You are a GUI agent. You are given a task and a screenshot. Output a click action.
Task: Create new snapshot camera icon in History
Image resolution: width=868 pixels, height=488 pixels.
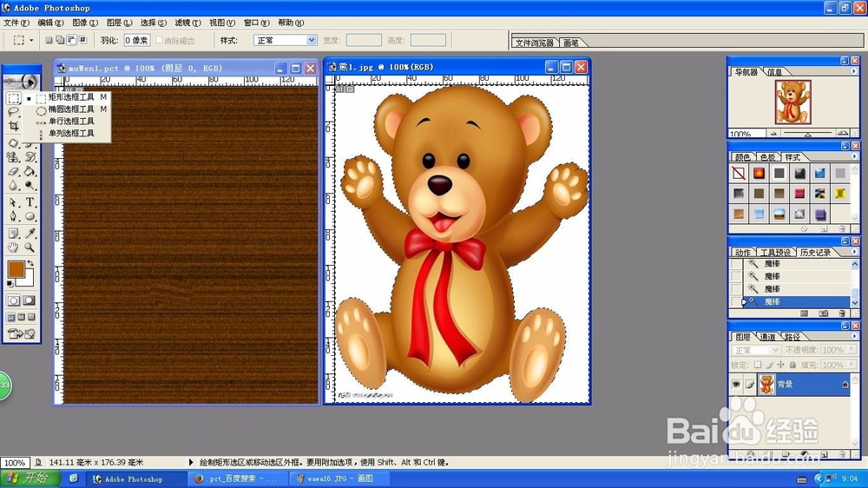point(824,313)
